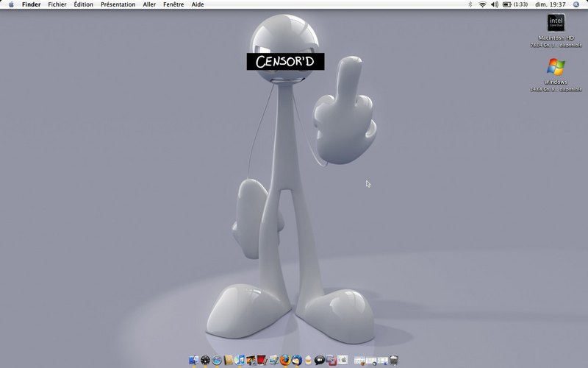588x368 pixels.
Task: Open the Trash in the Dock
Action: tap(393, 360)
